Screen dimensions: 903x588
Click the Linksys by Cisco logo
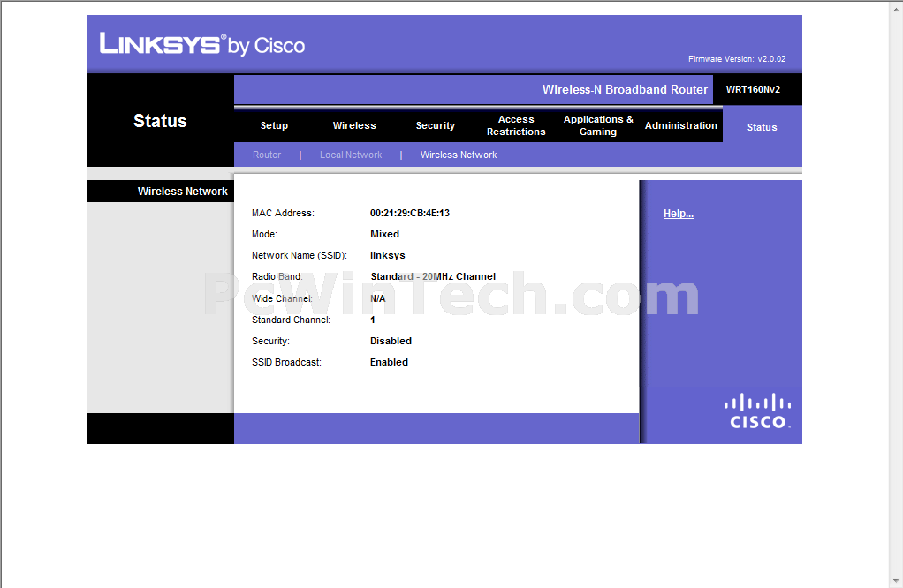tap(202, 44)
